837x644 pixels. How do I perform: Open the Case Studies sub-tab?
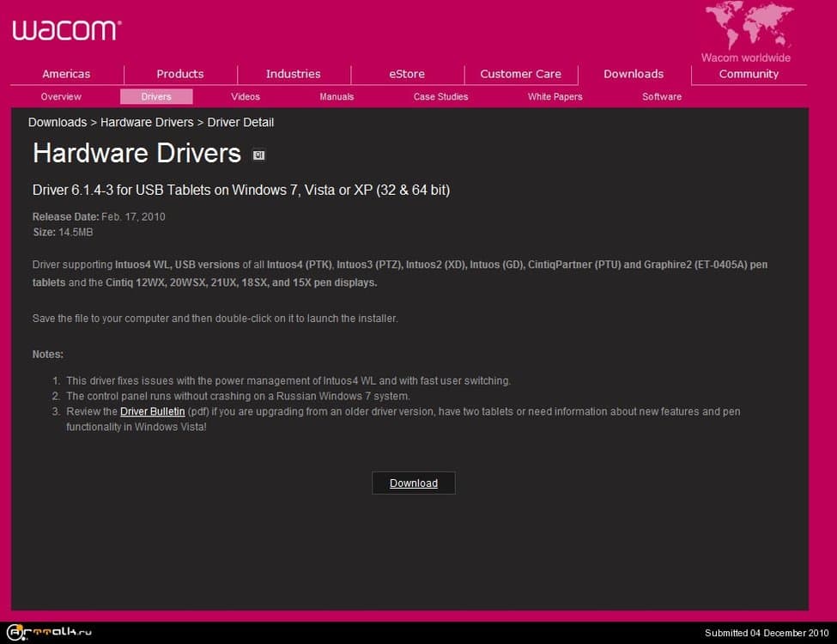point(440,97)
